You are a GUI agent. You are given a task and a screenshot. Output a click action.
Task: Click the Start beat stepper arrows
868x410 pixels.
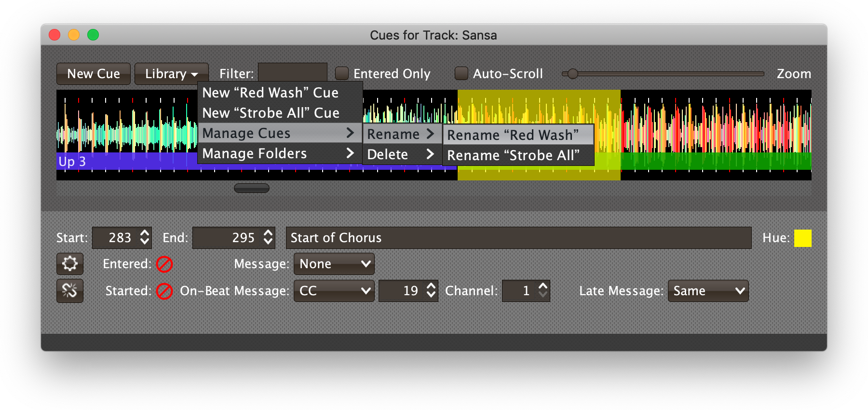[x=144, y=237]
